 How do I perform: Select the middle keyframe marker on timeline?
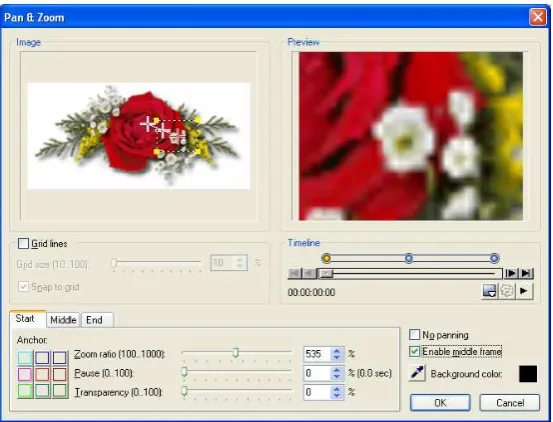408,258
